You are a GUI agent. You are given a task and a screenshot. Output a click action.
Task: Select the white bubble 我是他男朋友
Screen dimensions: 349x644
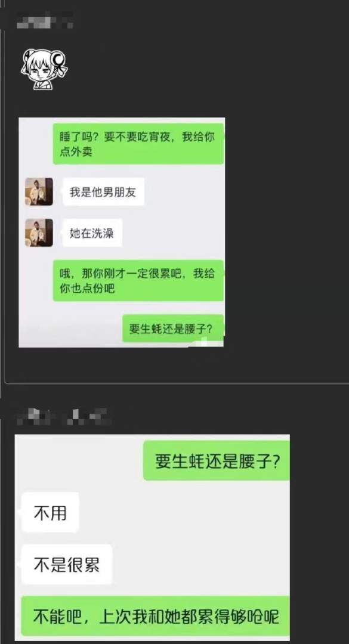click(x=103, y=192)
